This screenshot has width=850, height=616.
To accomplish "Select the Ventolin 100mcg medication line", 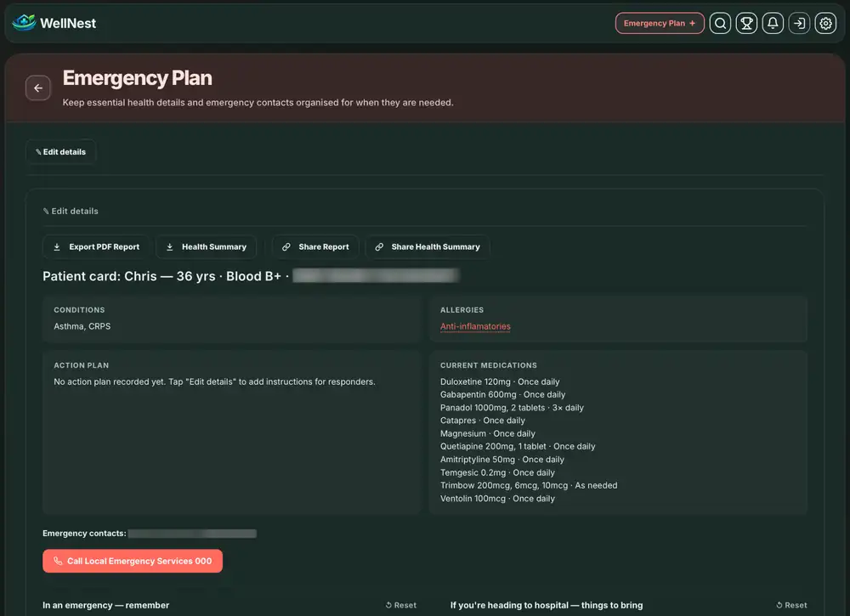I will pos(497,499).
